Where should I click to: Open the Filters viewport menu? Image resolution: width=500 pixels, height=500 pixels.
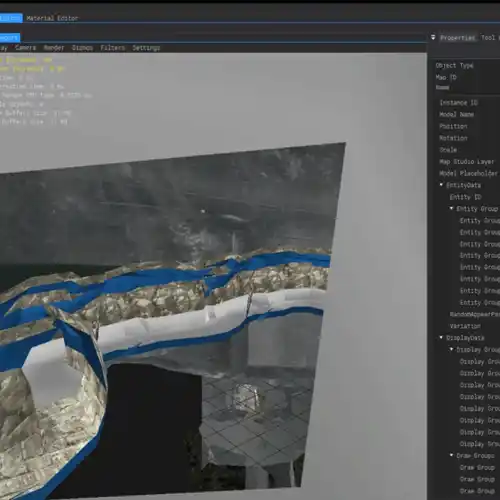pos(113,48)
